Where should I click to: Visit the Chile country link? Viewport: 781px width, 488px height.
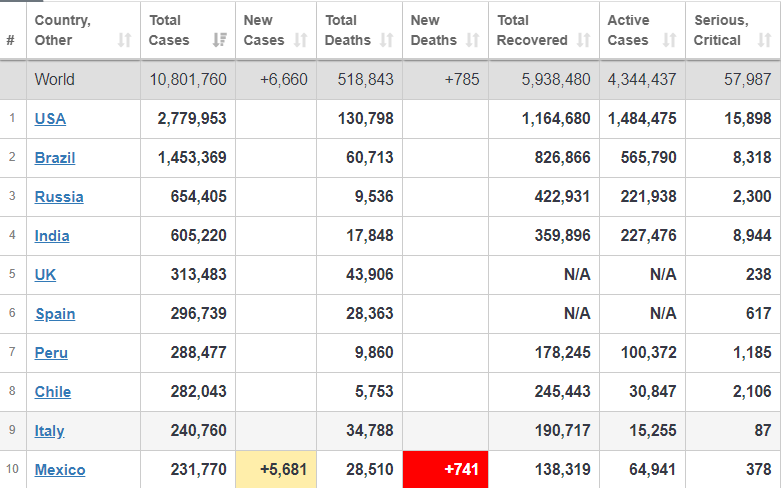[x=53, y=392]
